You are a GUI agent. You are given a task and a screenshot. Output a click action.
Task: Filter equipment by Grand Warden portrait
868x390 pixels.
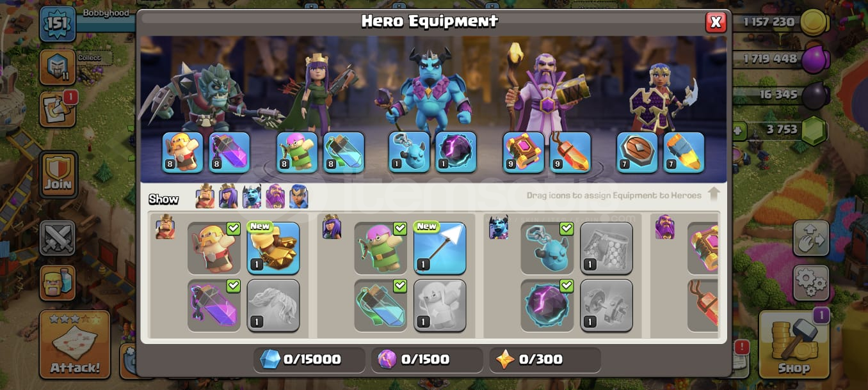point(275,196)
